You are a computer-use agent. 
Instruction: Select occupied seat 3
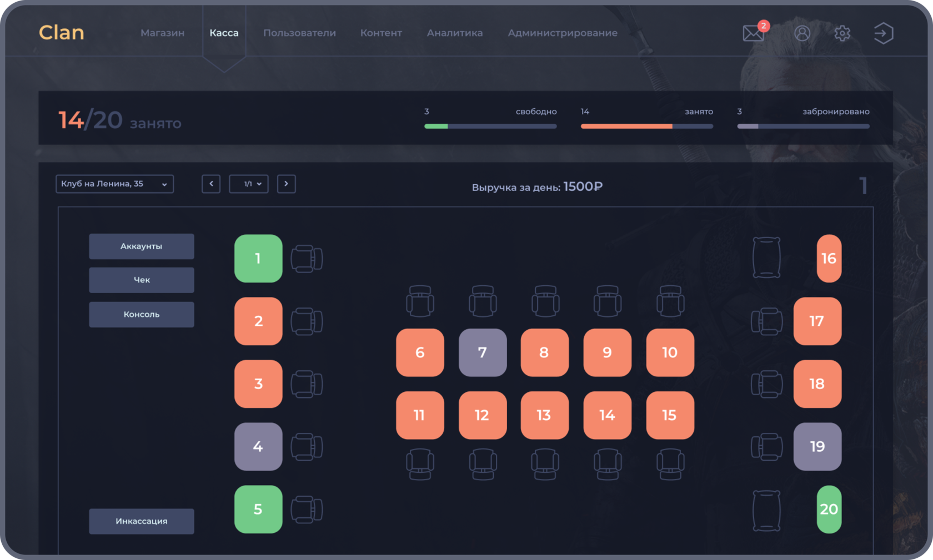(258, 384)
